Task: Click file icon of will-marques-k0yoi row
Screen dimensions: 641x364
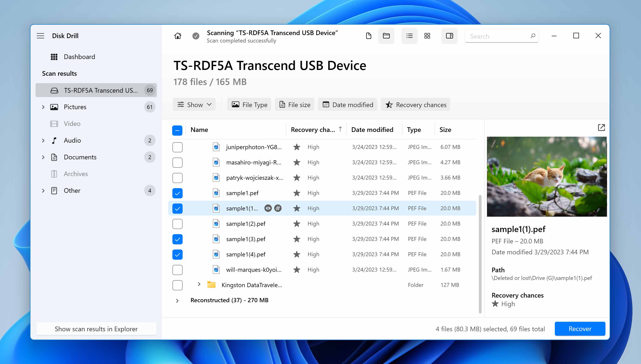Action: 216,270
